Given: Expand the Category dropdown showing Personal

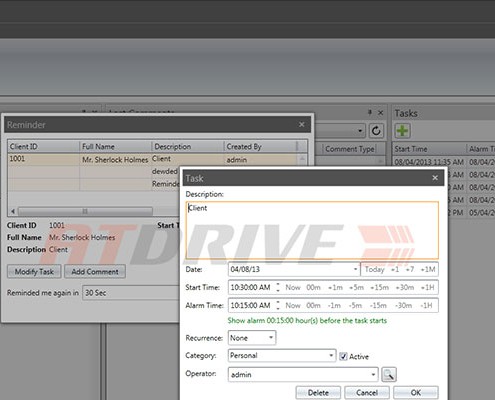Looking at the screenshot, I should click(331, 355).
